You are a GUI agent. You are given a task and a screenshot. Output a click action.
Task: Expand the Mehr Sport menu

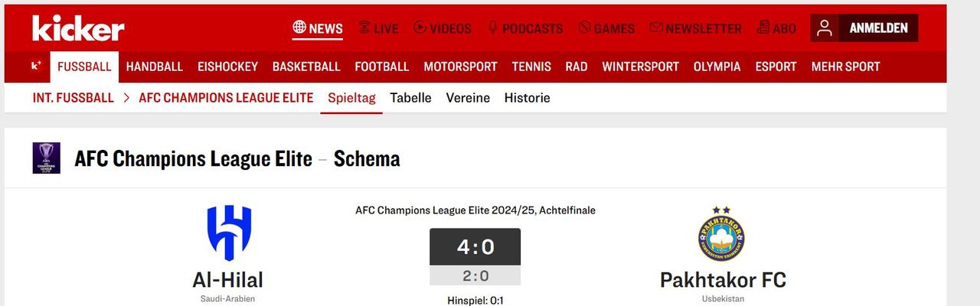tap(845, 67)
